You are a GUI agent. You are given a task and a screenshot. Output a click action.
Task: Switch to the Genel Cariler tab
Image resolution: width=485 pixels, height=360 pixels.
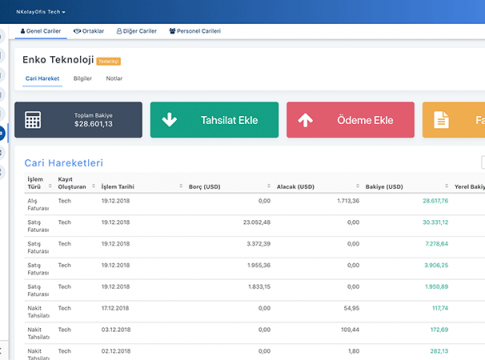[x=41, y=31]
